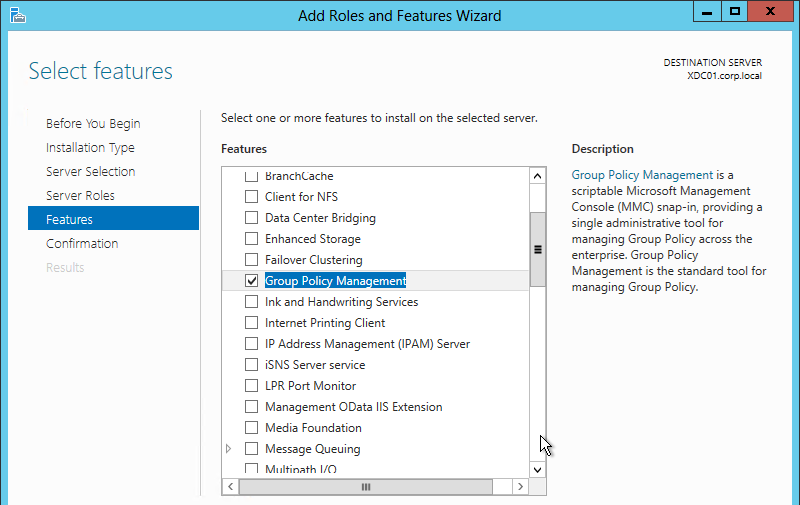Open the Group Policy Management description link
Viewport: 800px width, 505px height.
point(642,175)
